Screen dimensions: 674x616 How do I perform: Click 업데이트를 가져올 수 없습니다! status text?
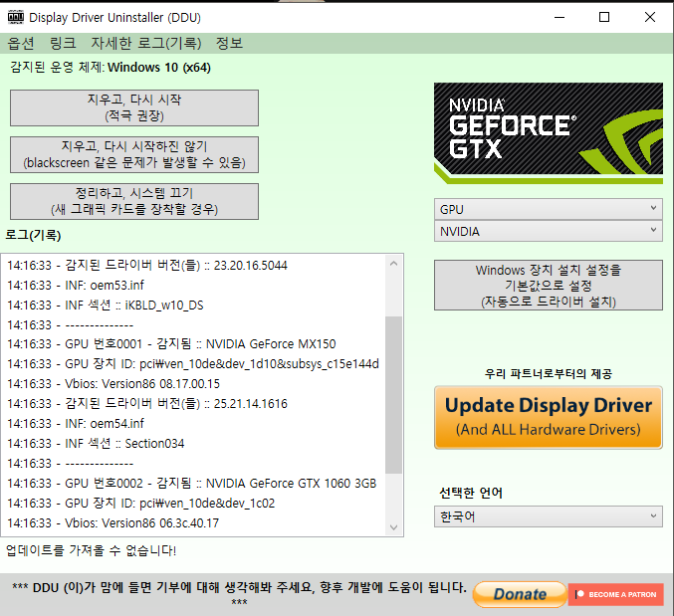(92, 550)
